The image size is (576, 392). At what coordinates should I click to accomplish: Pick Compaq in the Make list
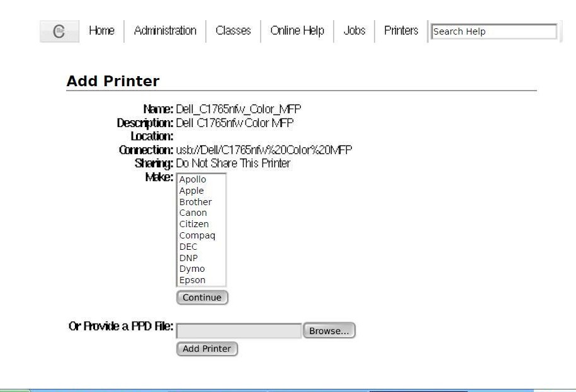coord(201,235)
